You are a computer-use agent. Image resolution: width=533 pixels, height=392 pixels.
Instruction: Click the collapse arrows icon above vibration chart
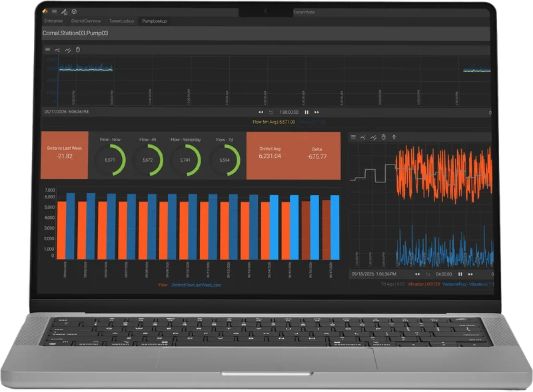click(x=394, y=137)
